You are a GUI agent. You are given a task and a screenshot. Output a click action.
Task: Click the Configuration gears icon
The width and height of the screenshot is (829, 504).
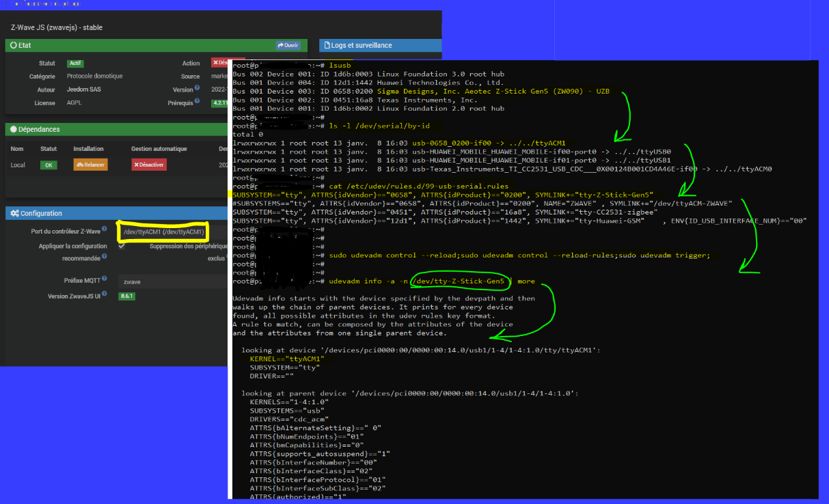[14, 214]
